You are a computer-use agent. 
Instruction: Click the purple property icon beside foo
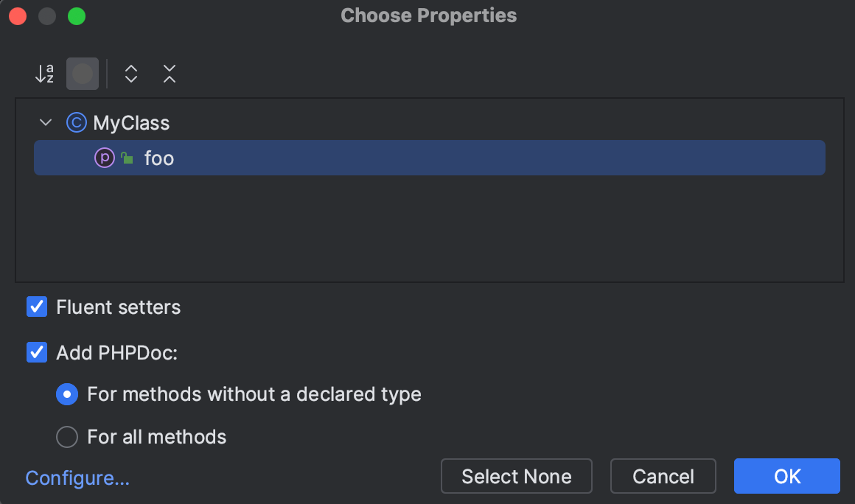click(x=104, y=158)
